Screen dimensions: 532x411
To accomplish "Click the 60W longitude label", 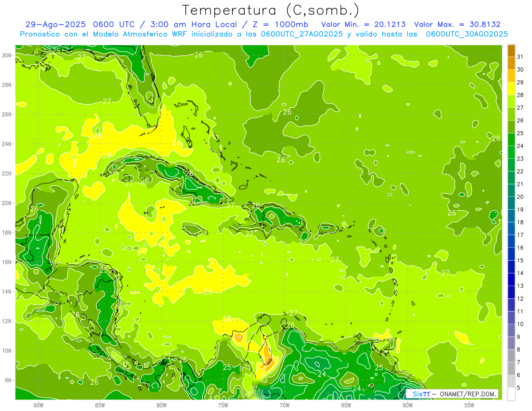I will coord(408,405).
